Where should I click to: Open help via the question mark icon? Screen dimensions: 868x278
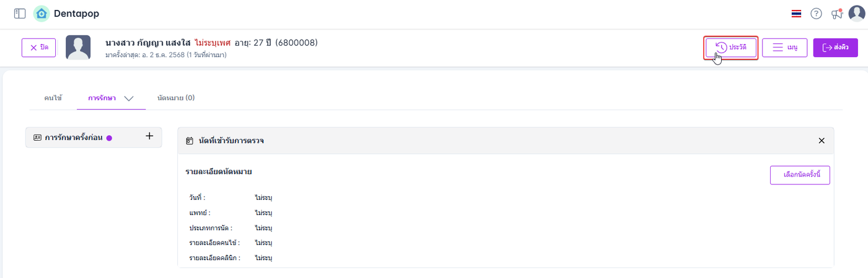tap(816, 14)
